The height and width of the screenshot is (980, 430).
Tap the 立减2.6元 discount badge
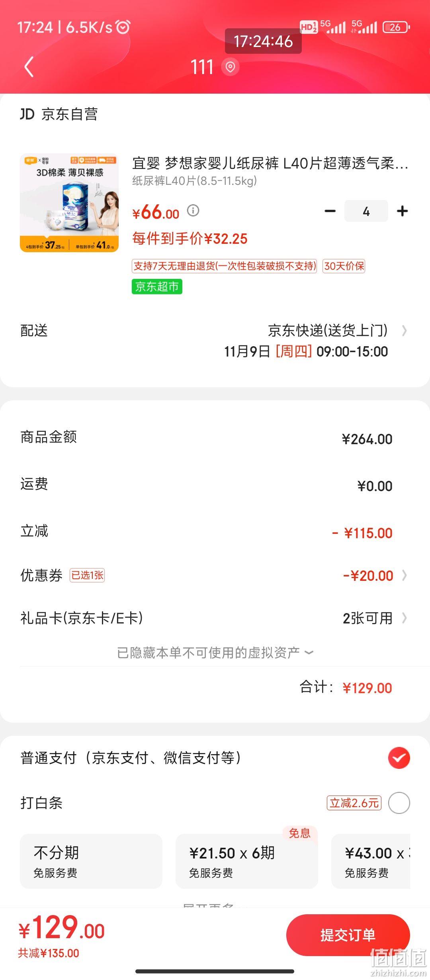354,803
